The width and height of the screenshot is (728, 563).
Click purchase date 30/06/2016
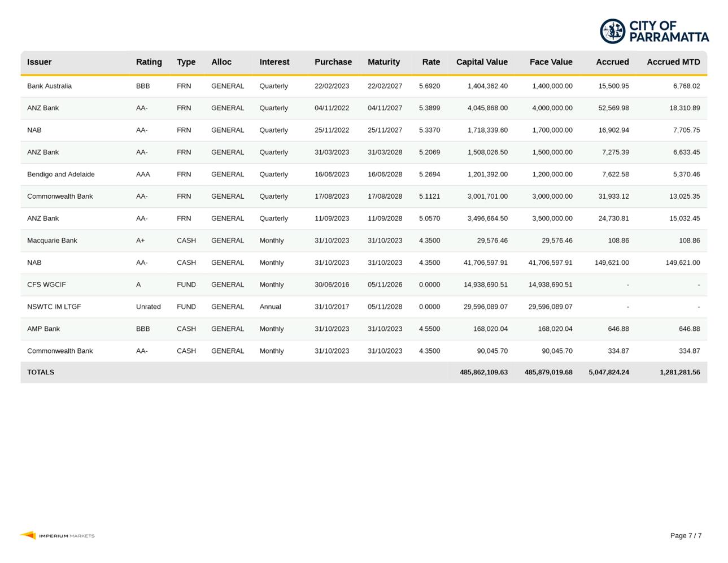pos(332,285)
